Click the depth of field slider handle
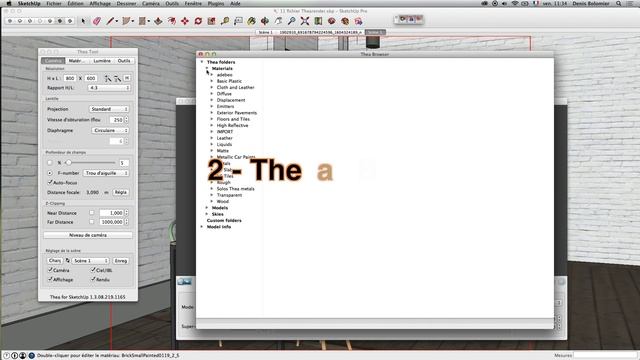Screen dimensions: 640x360 [x=69, y=162]
